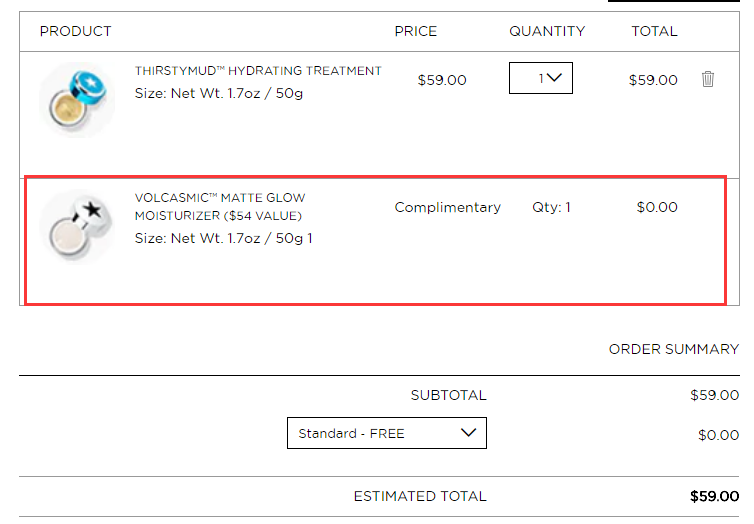The image size is (754, 524).
Task: Click the ESTIMATED TOTAL amount $59.00
Action: click(714, 496)
